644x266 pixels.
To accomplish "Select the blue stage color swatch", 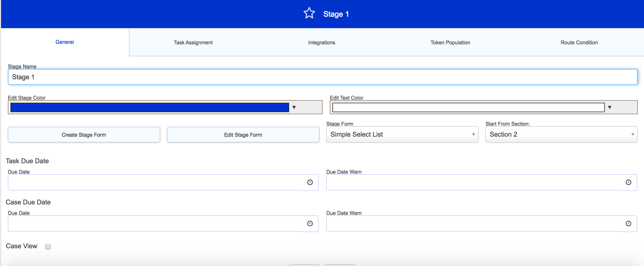I will [x=150, y=107].
